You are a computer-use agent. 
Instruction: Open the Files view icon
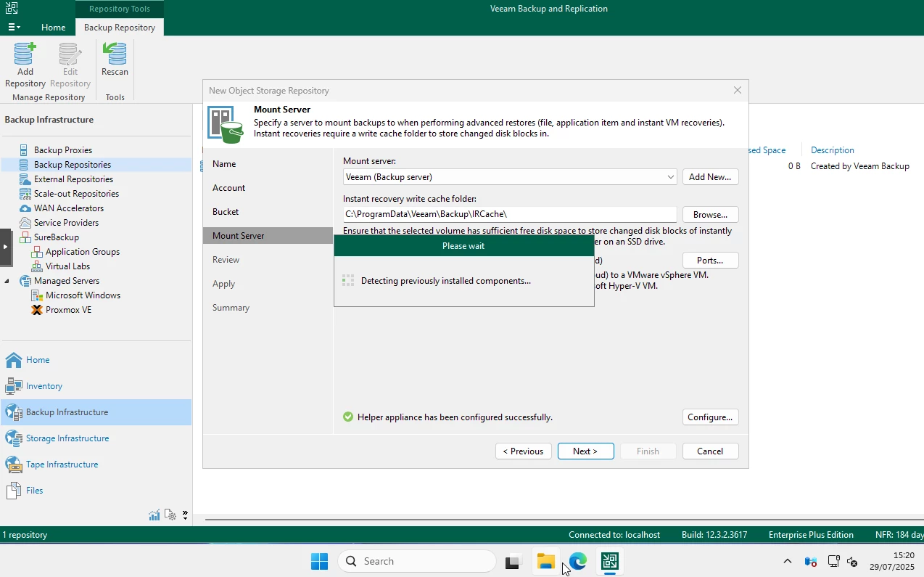[14, 491]
